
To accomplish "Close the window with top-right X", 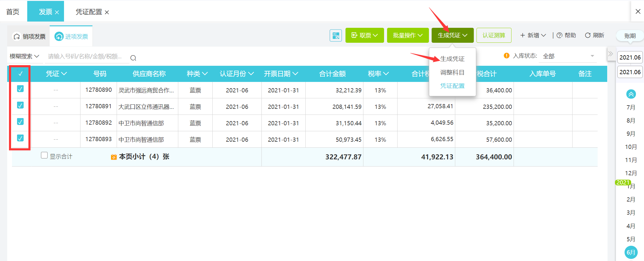I will point(638,11).
